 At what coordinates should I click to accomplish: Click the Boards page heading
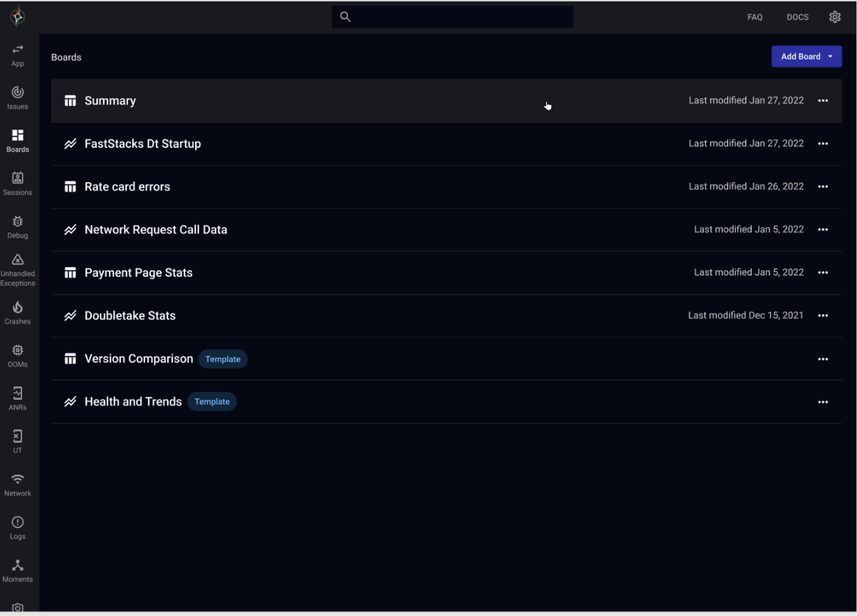tap(66, 57)
